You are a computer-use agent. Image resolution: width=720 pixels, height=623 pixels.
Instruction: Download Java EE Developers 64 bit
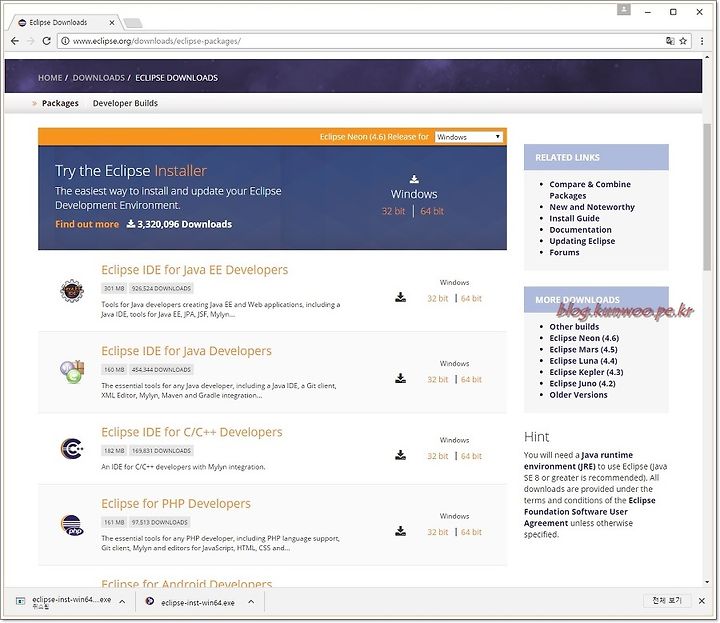(471, 298)
